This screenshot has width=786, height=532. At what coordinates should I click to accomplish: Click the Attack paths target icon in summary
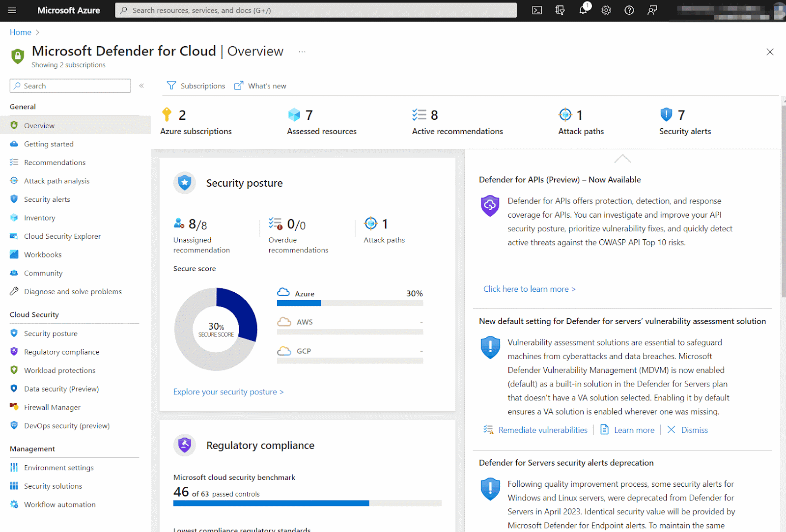coord(565,114)
